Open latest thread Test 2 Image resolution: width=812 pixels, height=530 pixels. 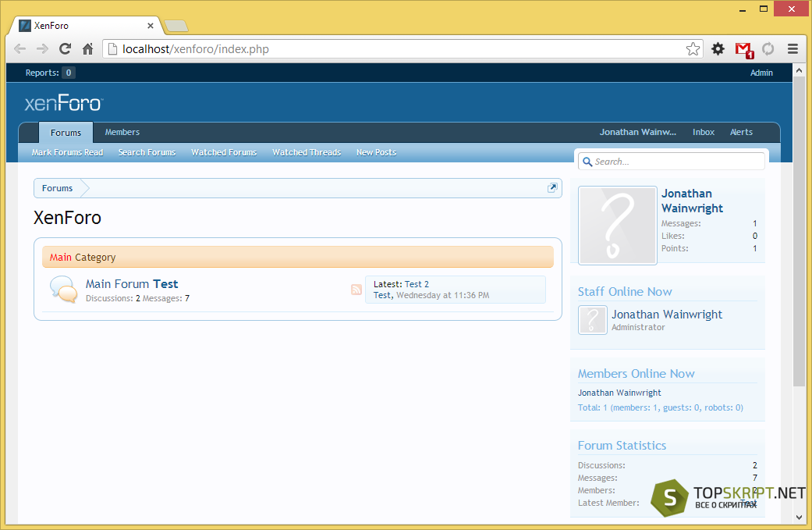(x=417, y=284)
